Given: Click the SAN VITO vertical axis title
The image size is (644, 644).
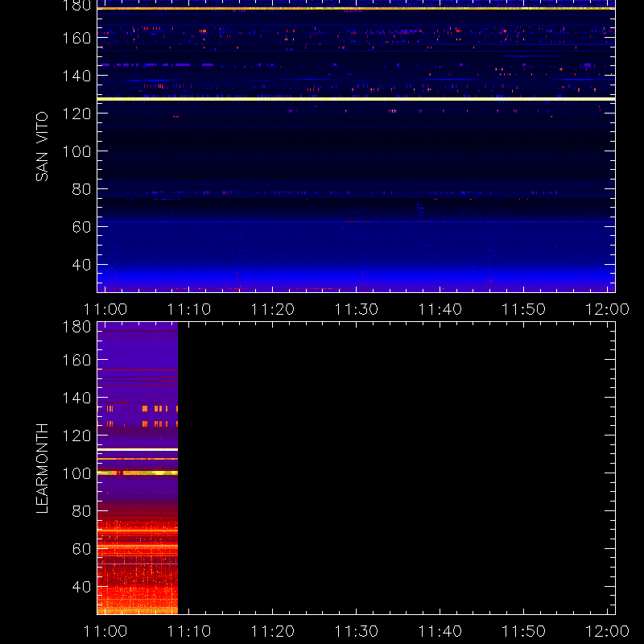Looking at the screenshot, I should [x=42, y=147].
